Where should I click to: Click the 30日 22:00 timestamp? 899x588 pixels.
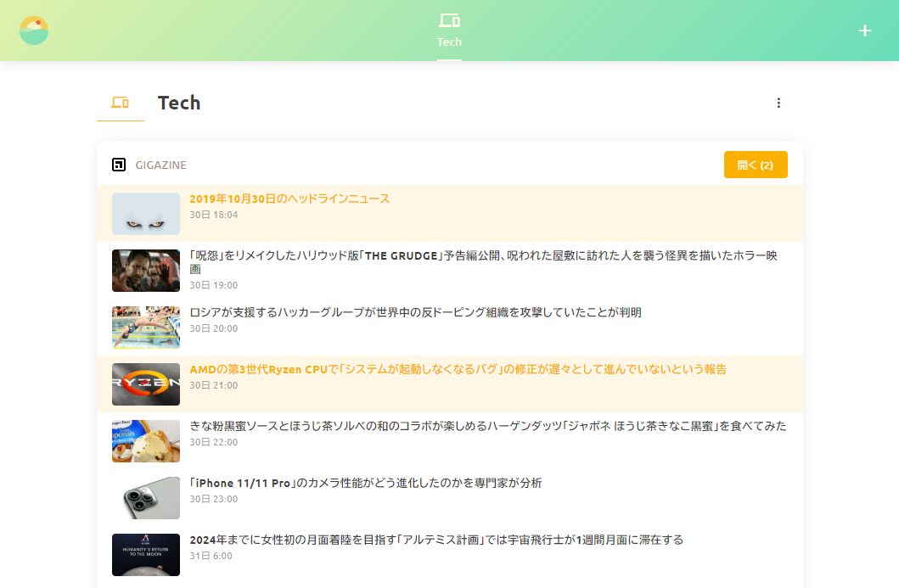pyautogui.click(x=213, y=442)
